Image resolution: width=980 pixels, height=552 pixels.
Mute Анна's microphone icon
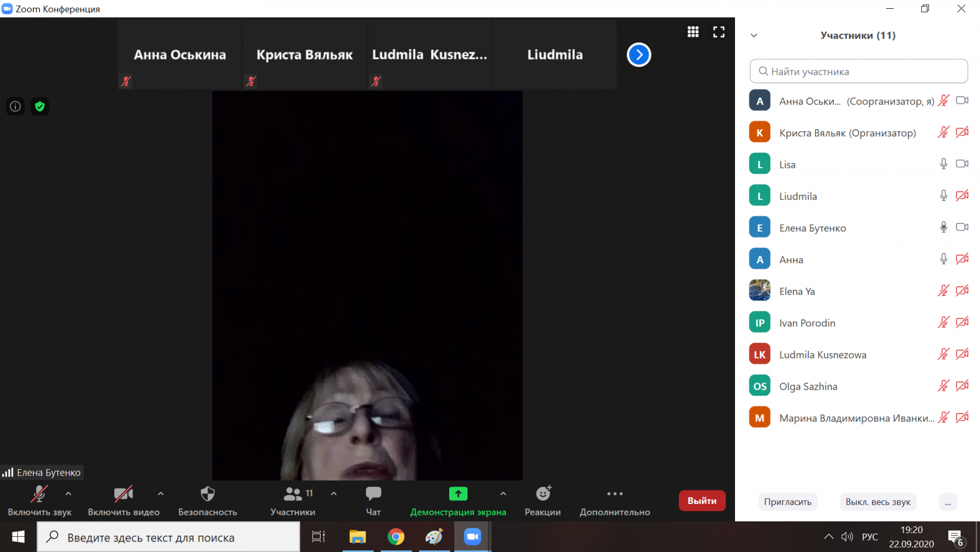944,258
